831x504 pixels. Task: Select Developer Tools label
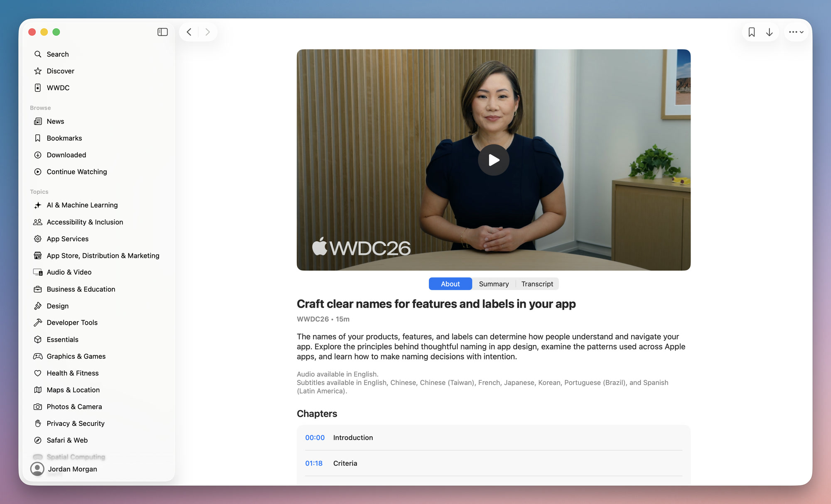click(72, 323)
